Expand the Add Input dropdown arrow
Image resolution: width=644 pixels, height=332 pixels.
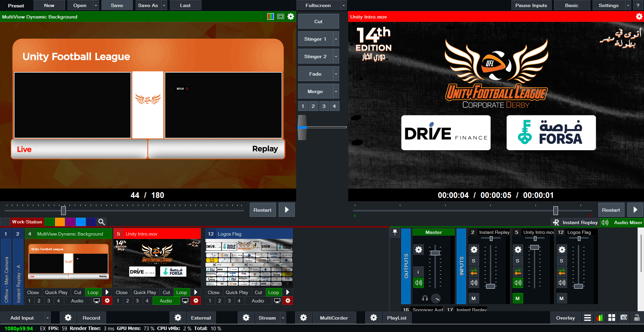coord(47,318)
